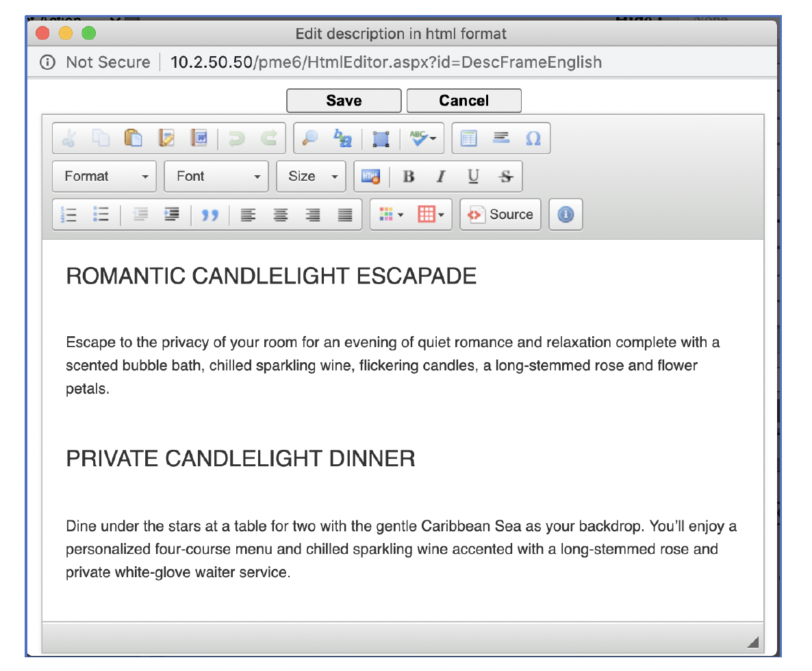This screenshot has height=671, width=812.
Task: Click the Cancel button
Action: click(x=464, y=101)
